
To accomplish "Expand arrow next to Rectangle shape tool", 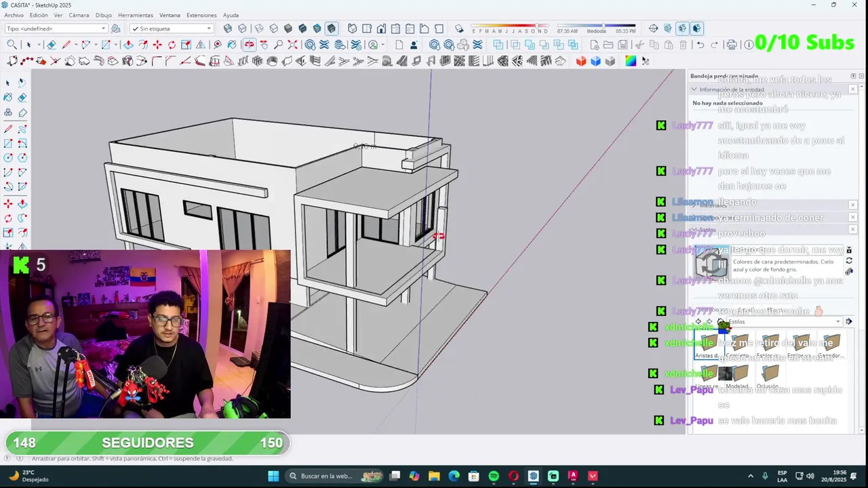I will [x=115, y=45].
